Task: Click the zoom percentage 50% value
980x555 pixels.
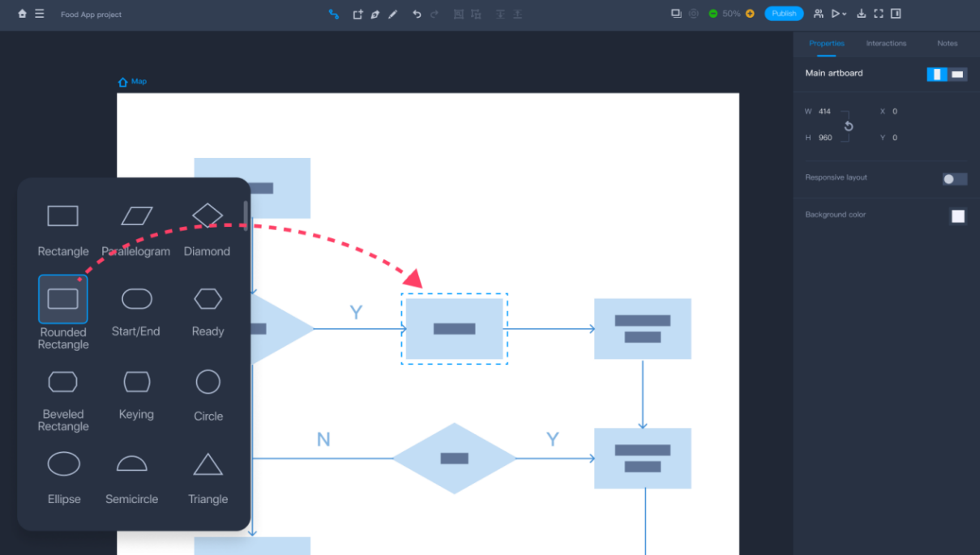Action: tap(731, 14)
